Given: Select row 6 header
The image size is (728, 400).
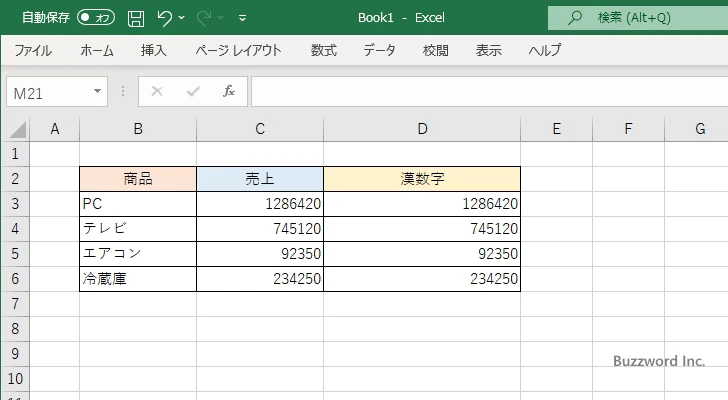Looking at the screenshot, I should pyautogui.click(x=15, y=279).
